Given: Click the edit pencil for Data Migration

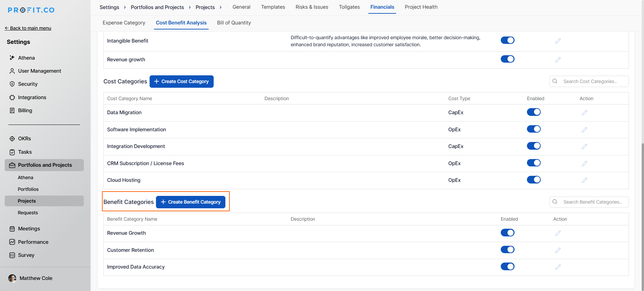Looking at the screenshot, I should tap(584, 113).
